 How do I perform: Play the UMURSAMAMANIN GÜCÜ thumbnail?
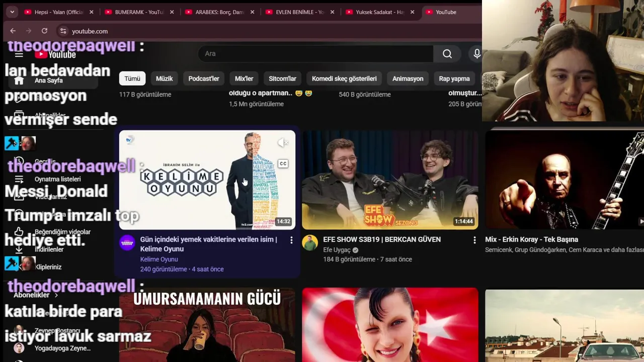[207, 325]
